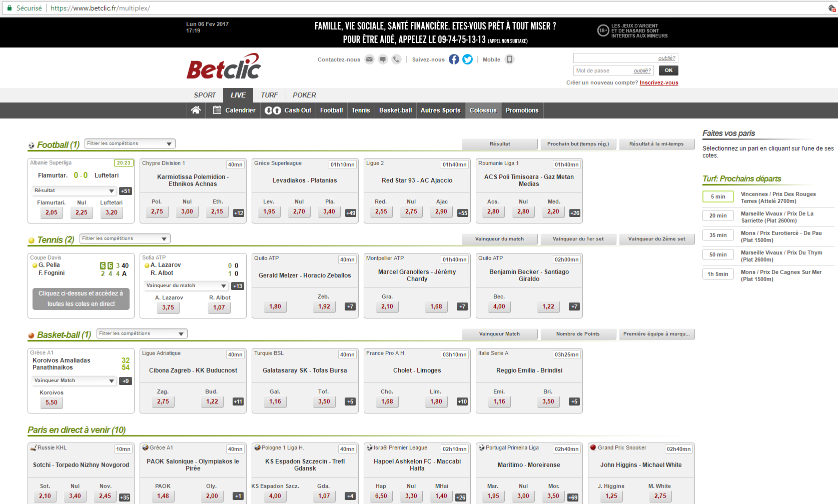Open Basket-ball in navigation bar
838x504 pixels.
tap(396, 110)
